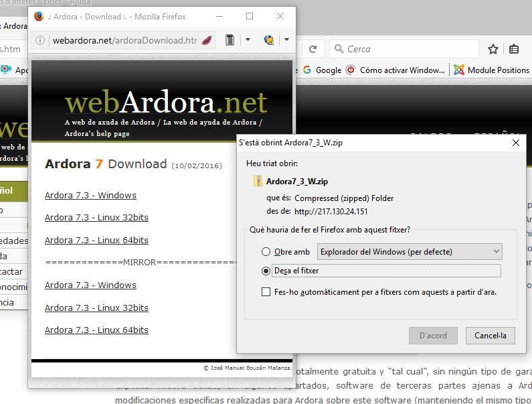
Task: Click the Module Positions bookmark icon
Action: pyautogui.click(x=459, y=70)
